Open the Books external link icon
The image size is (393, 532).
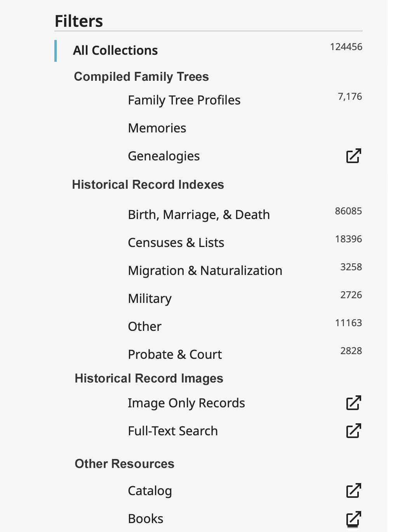click(x=353, y=518)
